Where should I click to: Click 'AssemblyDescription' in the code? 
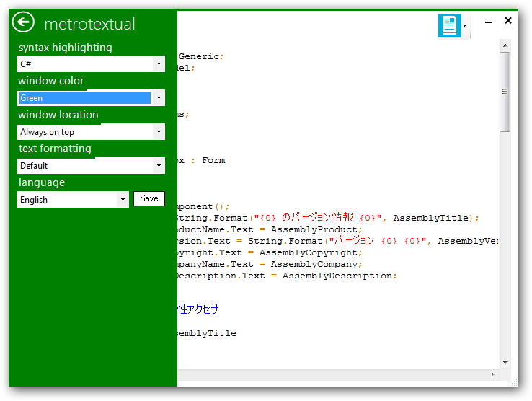click(337, 276)
